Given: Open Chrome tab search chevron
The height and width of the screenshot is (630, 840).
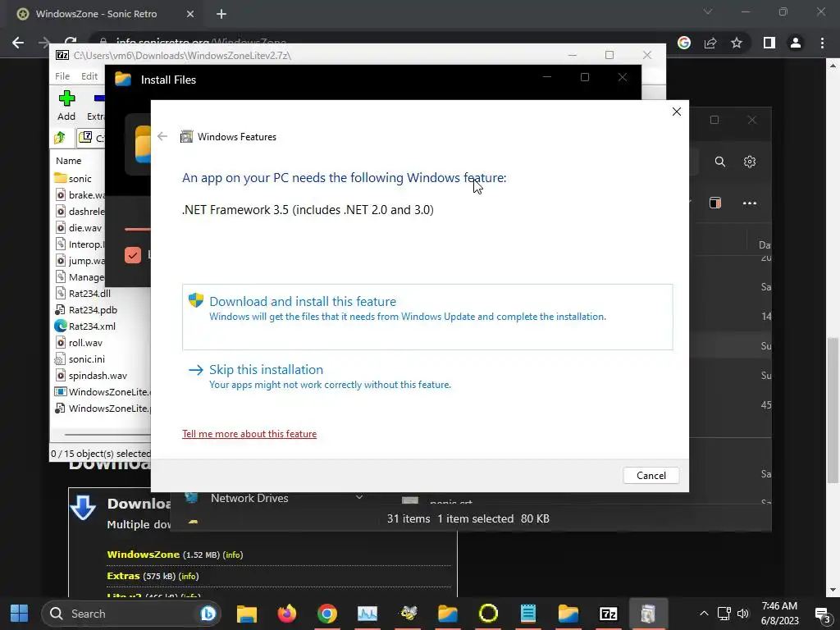Looking at the screenshot, I should [x=708, y=11].
